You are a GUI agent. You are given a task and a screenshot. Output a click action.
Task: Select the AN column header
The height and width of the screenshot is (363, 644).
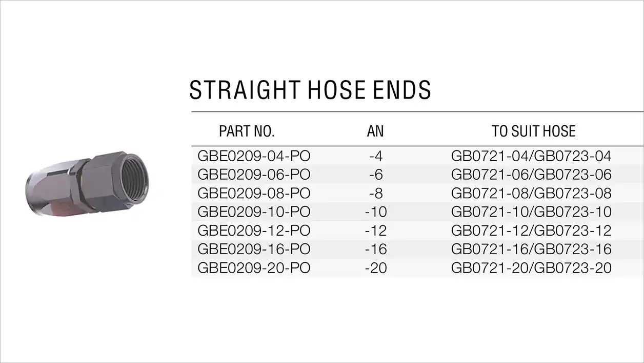tap(375, 131)
